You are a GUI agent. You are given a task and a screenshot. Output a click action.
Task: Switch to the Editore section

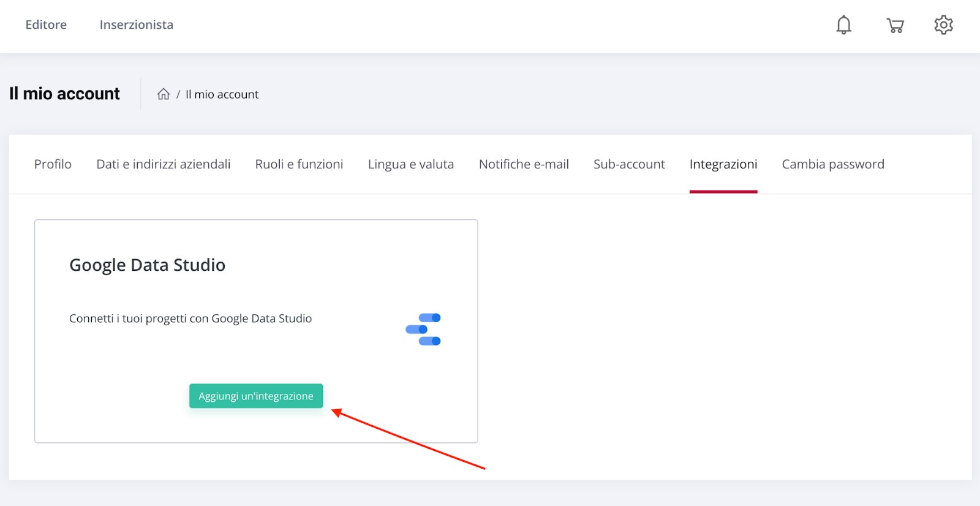tap(46, 25)
